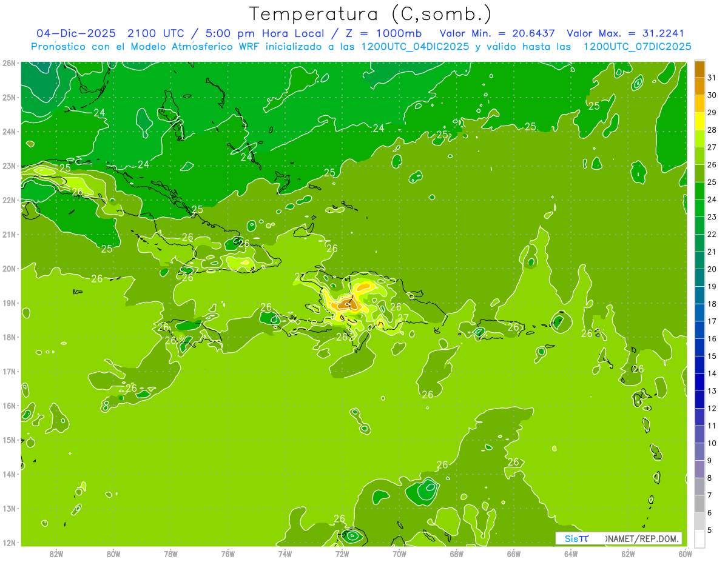Viewport: 728px width, 562px height.
Task: Pick the color scale swatch above 31
Action: click(x=699, y=69)
